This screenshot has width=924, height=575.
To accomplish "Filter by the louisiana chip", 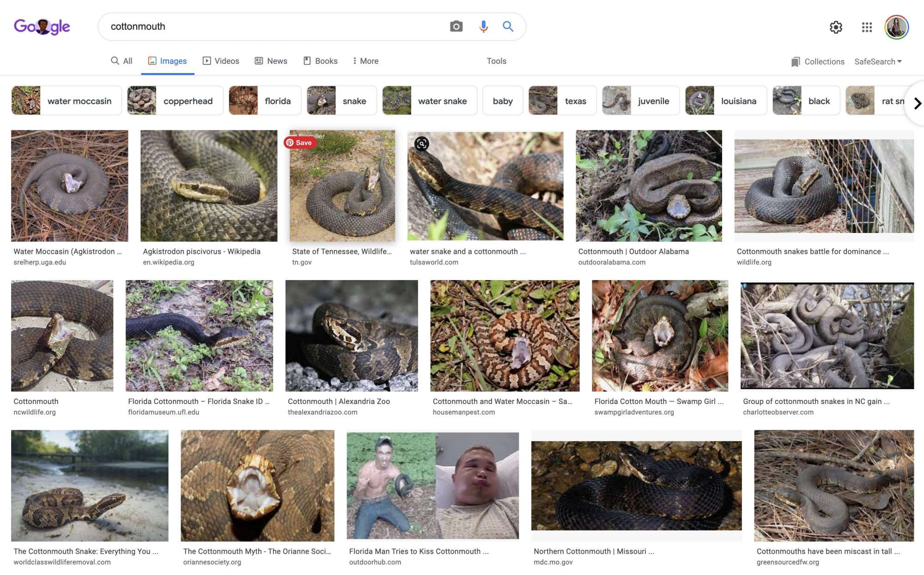I will tap(726, 100).
